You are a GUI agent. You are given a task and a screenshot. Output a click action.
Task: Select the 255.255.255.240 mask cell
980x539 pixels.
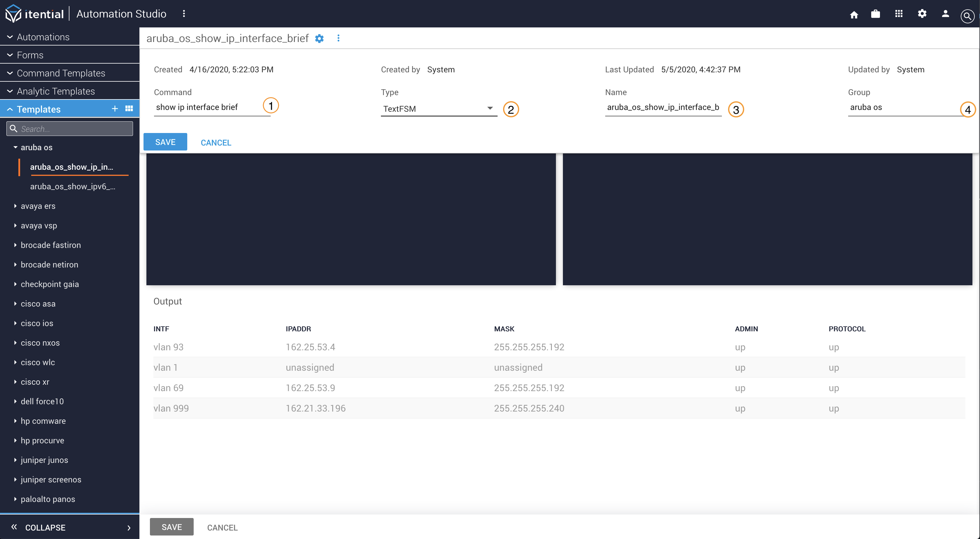(x=529, y=408)
